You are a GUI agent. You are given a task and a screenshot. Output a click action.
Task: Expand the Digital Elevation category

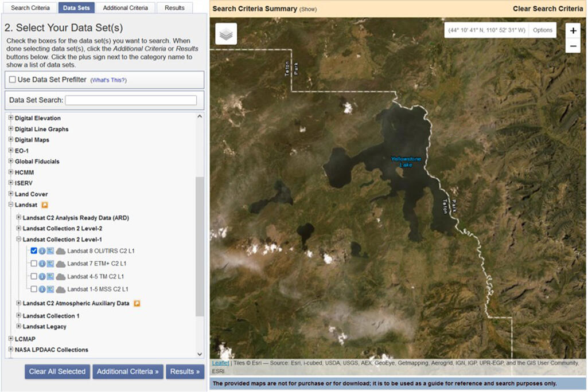11,118
